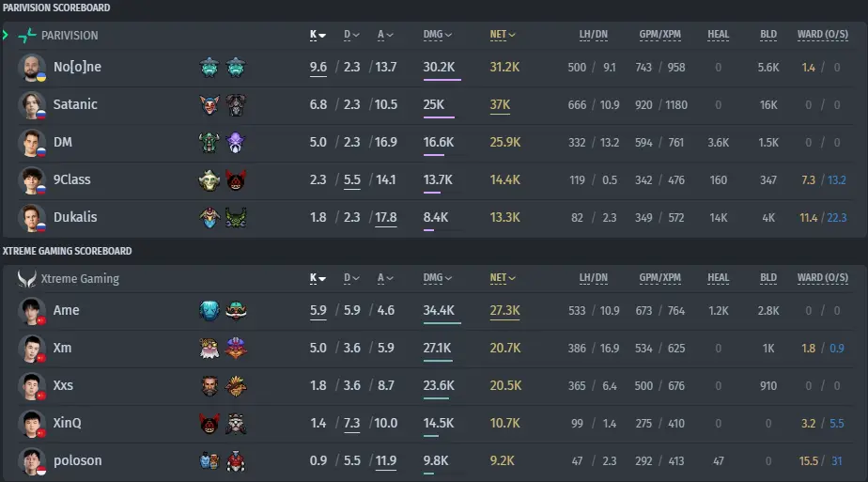This screenshot has height=482, width=868.
Task: Click PARIVISION GPM/XPM column header
Action: point(659,35)
